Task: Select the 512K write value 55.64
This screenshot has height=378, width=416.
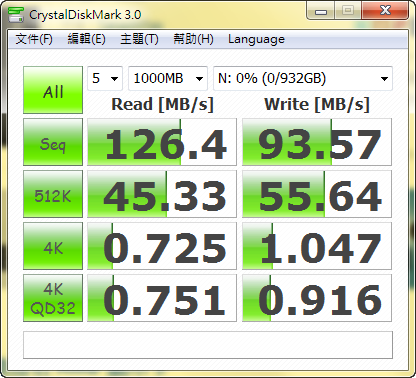Action: click(x=317, y=194)
